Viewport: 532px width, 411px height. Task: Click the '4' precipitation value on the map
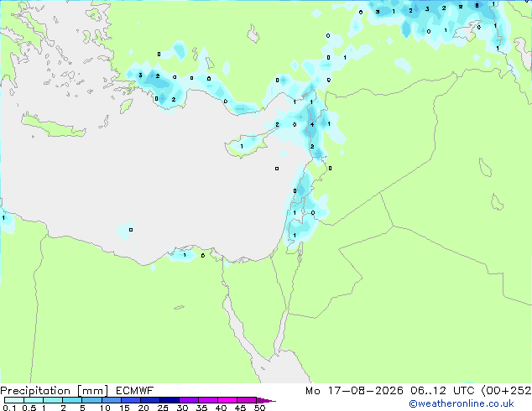point(312,124)
